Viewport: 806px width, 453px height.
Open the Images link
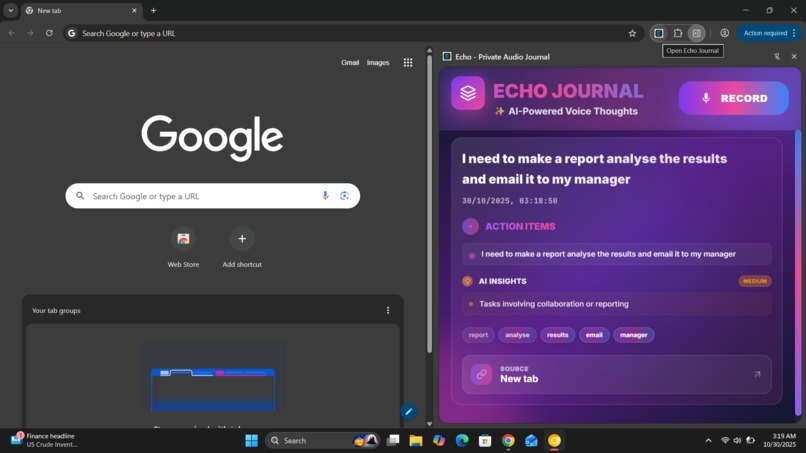point(378,63)
